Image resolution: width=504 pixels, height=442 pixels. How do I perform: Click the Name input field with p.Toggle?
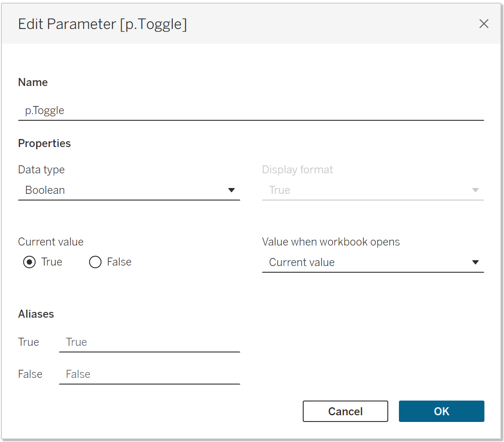tap(251, 110)
